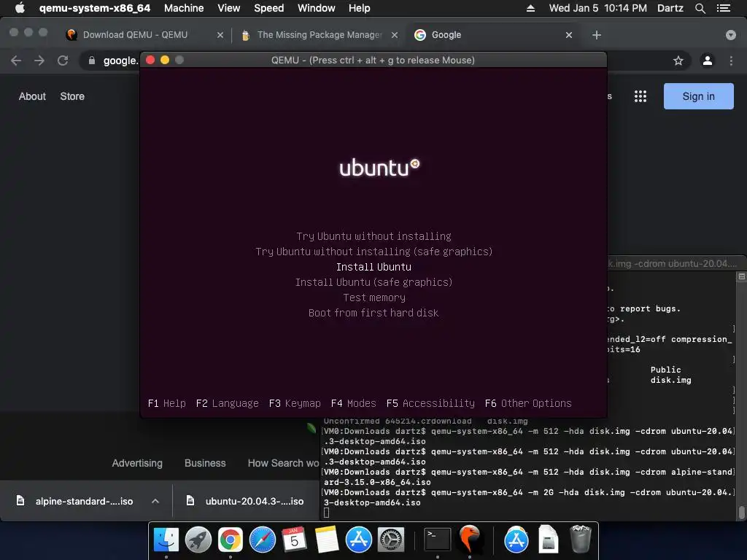Click the Terminal command prompt cursor
Image resolution: width=747 pixels, height=560 pixels.
click(326, 513)
